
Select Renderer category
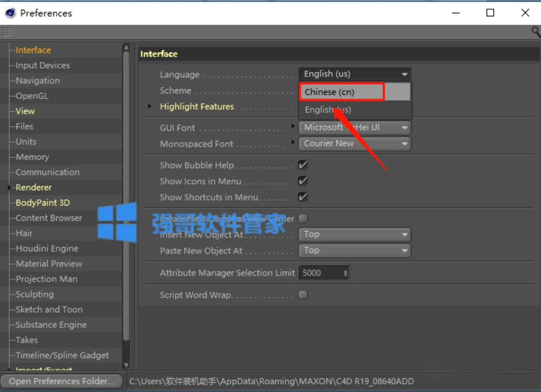34,187
